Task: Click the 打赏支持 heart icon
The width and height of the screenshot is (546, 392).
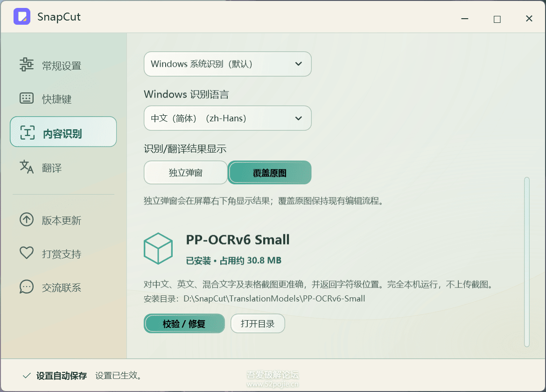Action: point(27,253)
